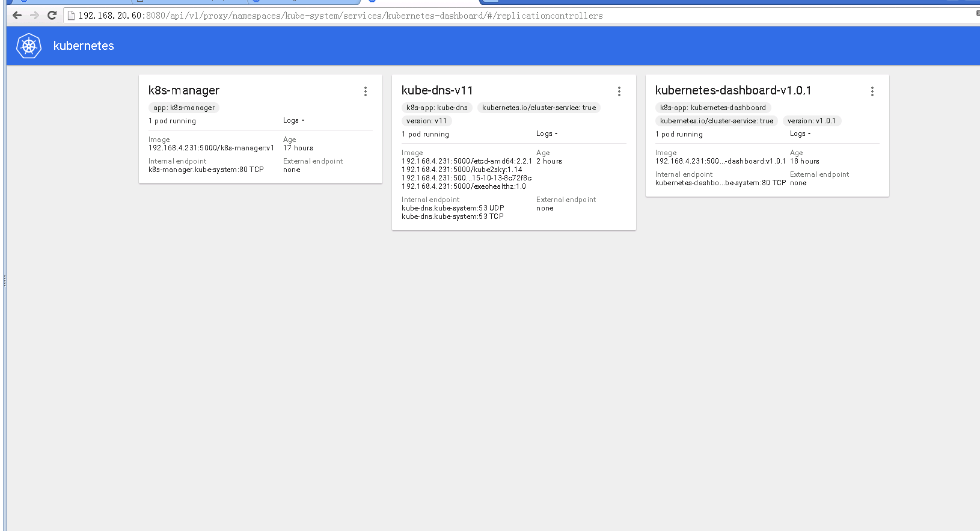The width and height of the screenshot is (980, 531).
Task: Select the version: v11 label chip
Action: pos(427,121)
